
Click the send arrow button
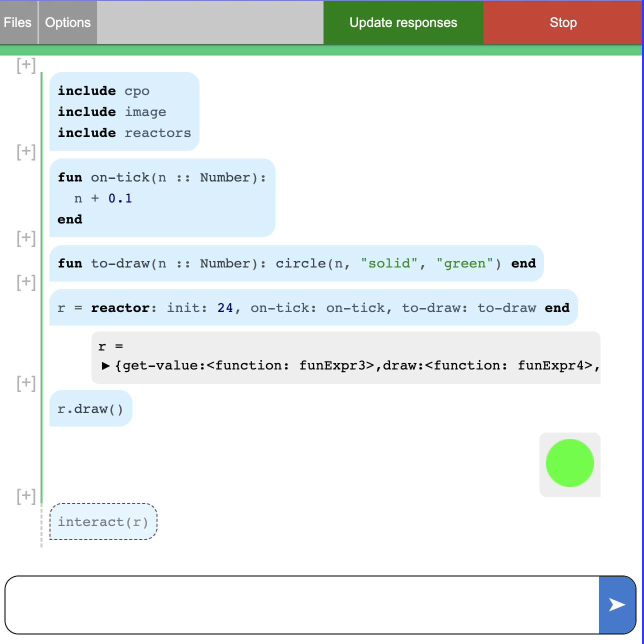[617, 605]
